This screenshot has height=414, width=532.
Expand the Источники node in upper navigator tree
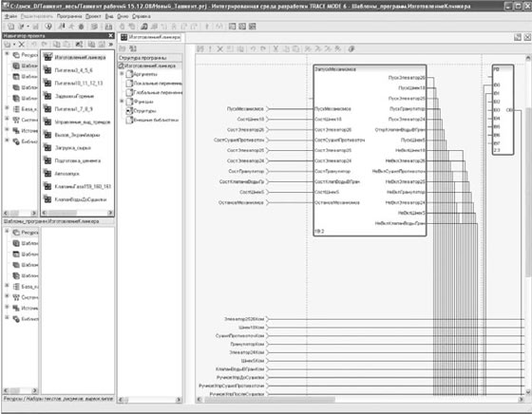coord(7,129)
